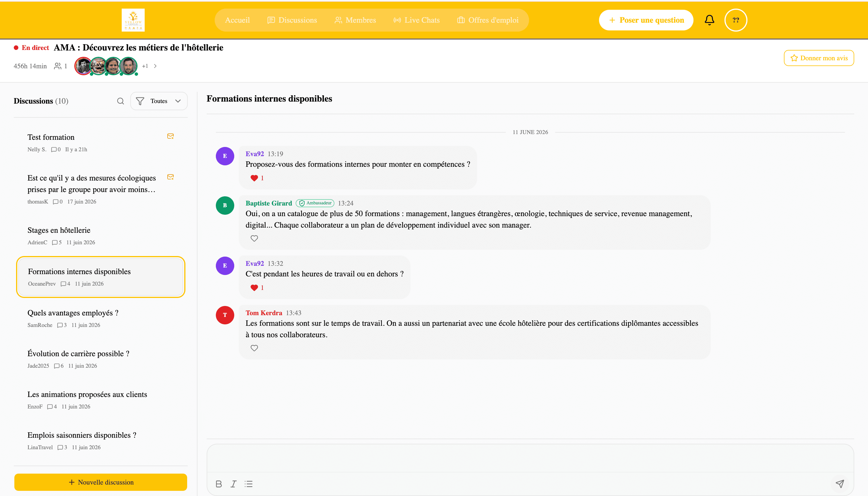Open the Test formation discussion

coord(100,143)
